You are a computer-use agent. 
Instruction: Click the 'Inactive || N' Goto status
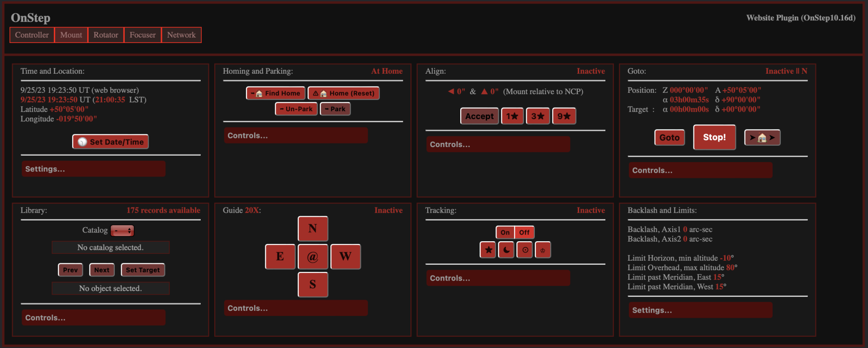pos(786,71)
